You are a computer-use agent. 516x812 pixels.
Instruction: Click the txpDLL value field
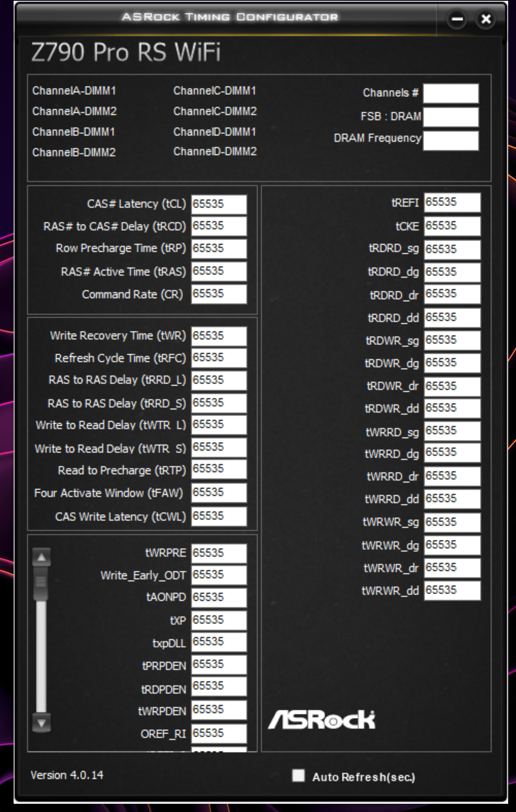[x=219, y=642]
